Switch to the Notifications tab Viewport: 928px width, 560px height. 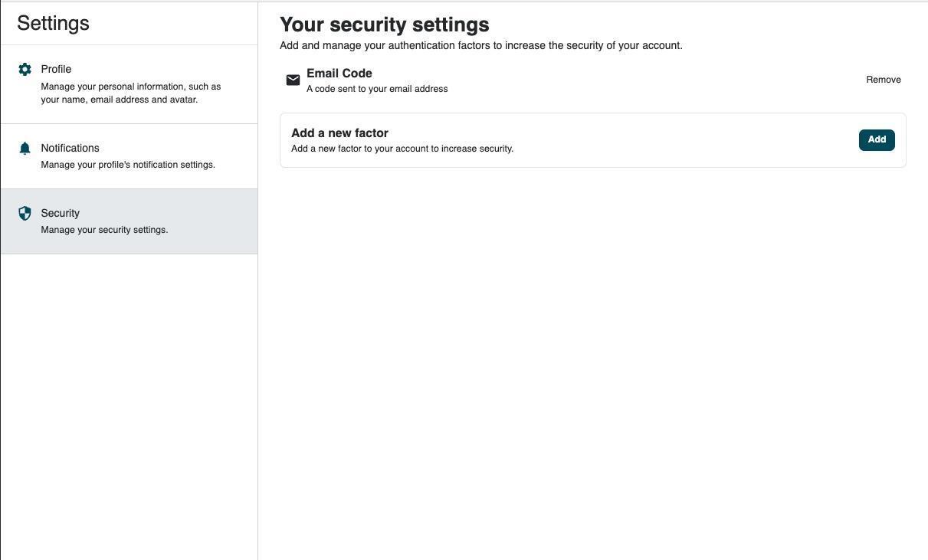[x=70, y=148]
